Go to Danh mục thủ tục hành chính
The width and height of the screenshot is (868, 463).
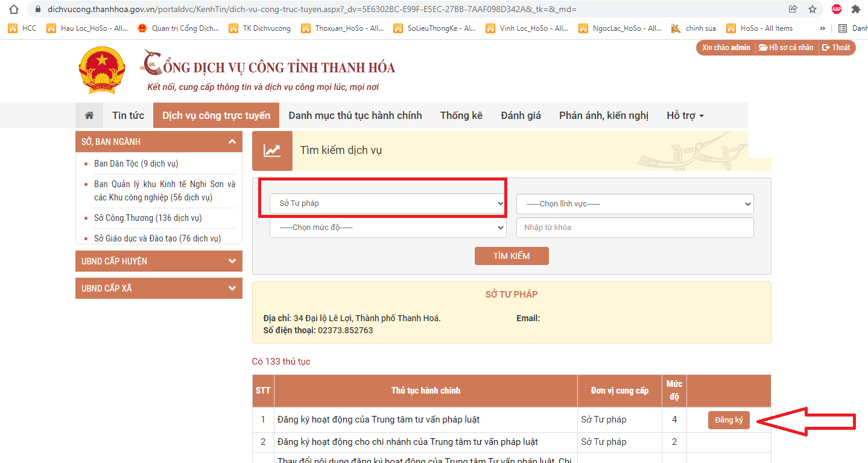[355, 115]
